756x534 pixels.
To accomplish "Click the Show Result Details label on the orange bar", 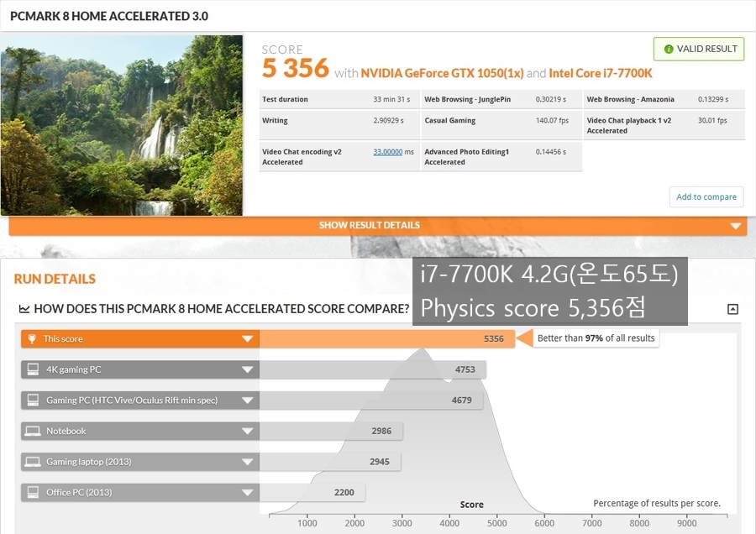I will pos(370,225).
